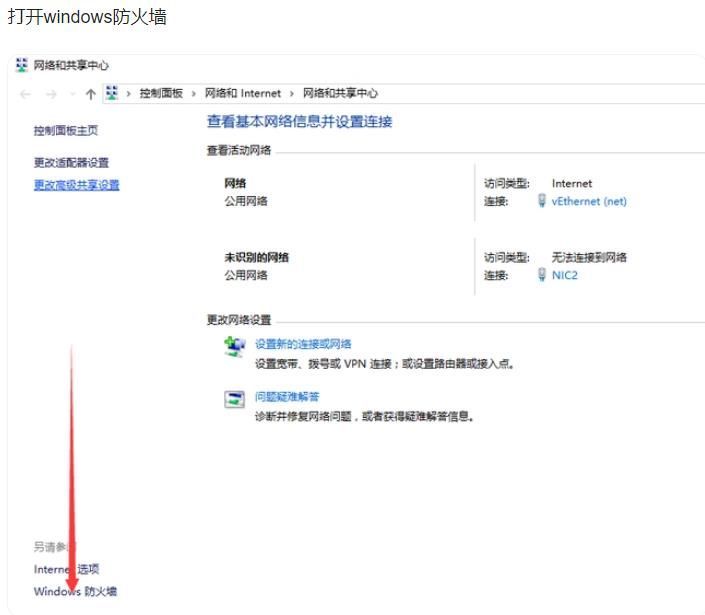This screenshot has width=705, height=615.
Task: Go forward with the right arrow button
Action: pyautogui.click(x=51, y=94)
